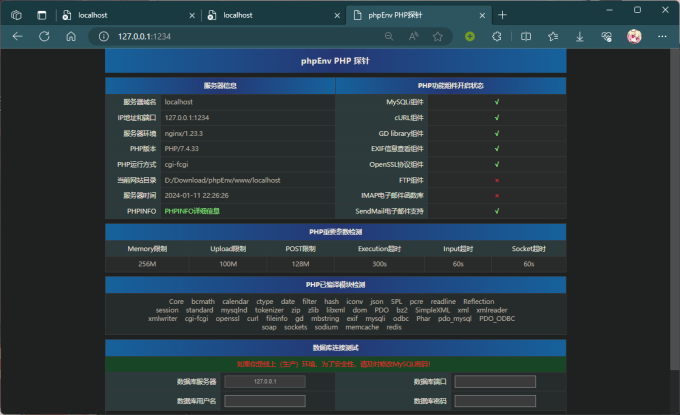680x415 pixels.
Task: Select the 300s execution timeout value
Action: coord(379,264)
